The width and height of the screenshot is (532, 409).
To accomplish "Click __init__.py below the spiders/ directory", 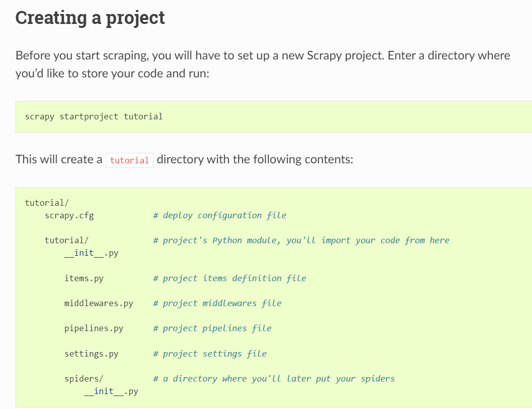I will point(111,391).
